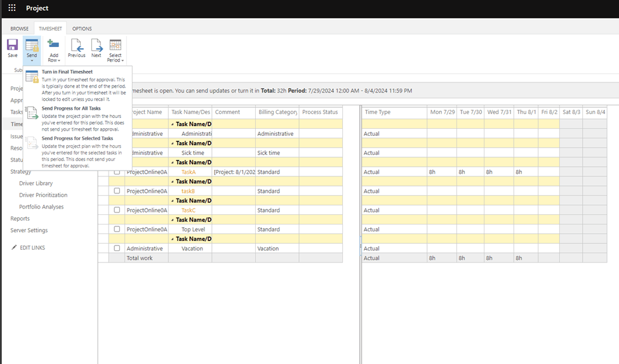Collapse the Task Name group above TaskC
The width and height of the screenshot is (619, 364).
(x=173, y=201)
